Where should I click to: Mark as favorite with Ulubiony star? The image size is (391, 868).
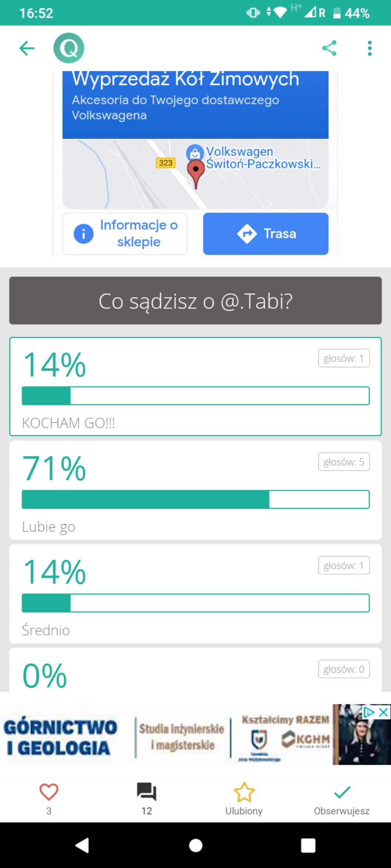point(244,792)
